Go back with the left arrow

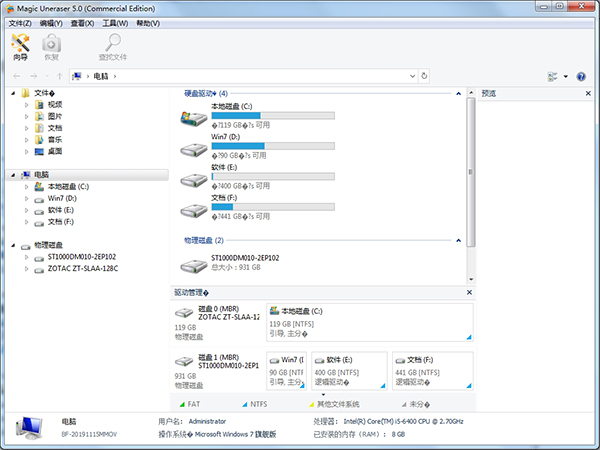click(x=16, y=76)
